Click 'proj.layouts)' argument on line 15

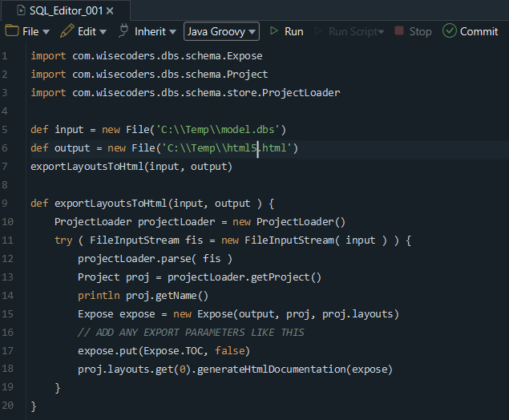(x=361, y=314)
